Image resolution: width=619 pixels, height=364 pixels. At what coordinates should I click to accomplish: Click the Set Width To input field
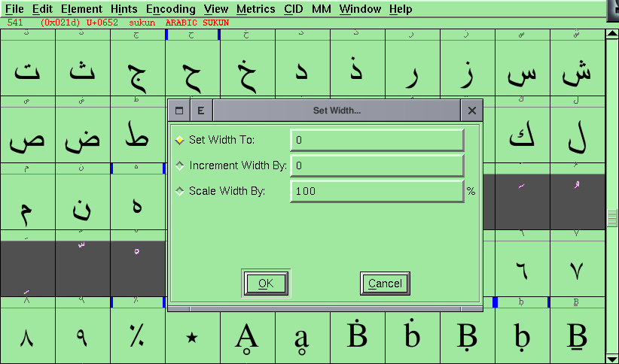click(377, 140)
